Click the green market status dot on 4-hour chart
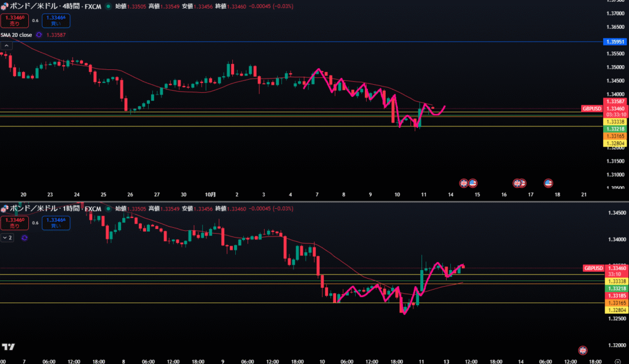 [109, 6]
